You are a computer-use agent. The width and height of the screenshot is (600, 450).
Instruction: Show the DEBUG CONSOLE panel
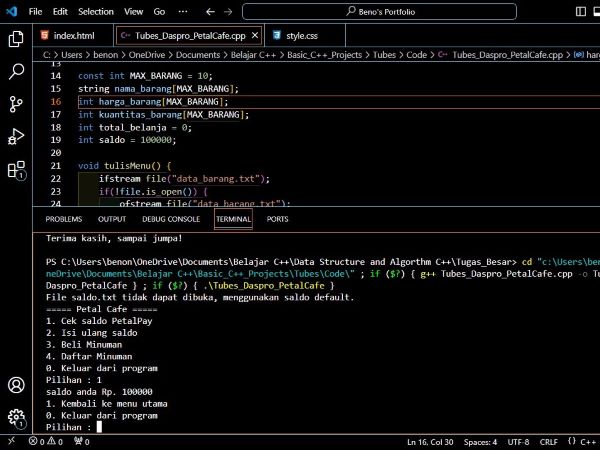(170, 218)
